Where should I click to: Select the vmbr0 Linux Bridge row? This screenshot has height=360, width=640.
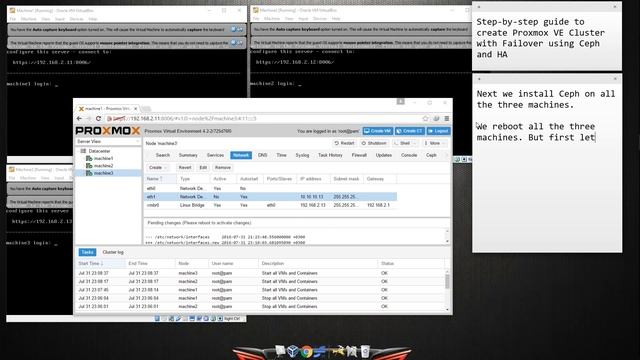(270, 205)
